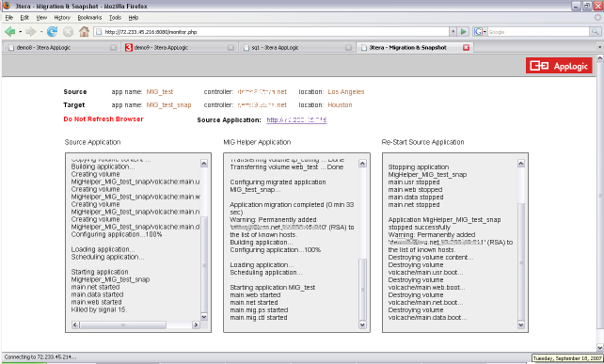This screenshot has height=364, width=604.
Task: Open forward history dropdown arrow
Action: [40, 32]
